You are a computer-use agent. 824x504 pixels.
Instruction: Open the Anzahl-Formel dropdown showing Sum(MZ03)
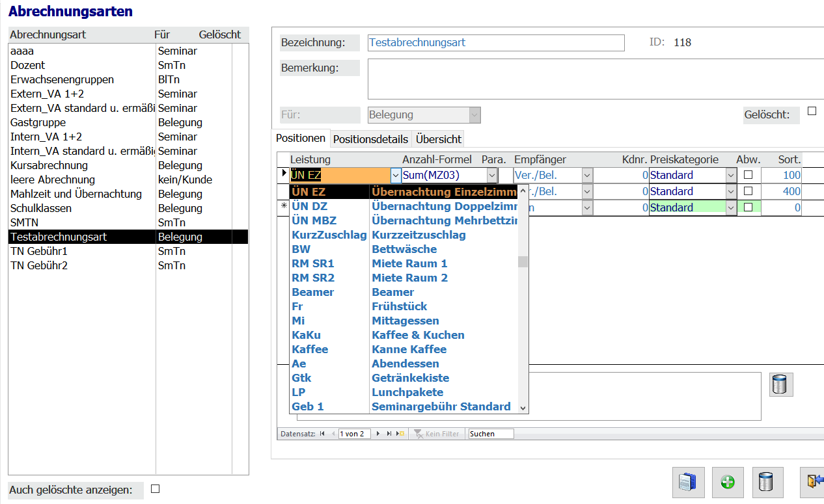[x=492, y=175]
